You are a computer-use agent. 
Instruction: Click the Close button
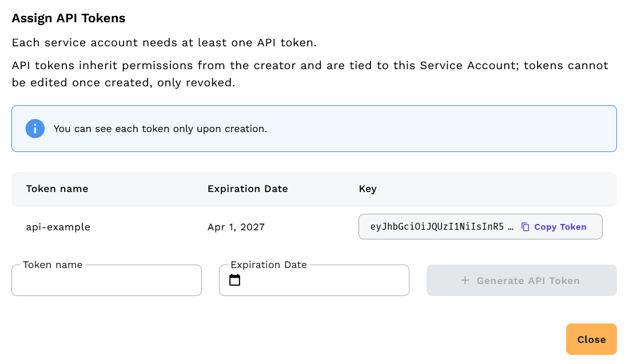click(591, 339)
